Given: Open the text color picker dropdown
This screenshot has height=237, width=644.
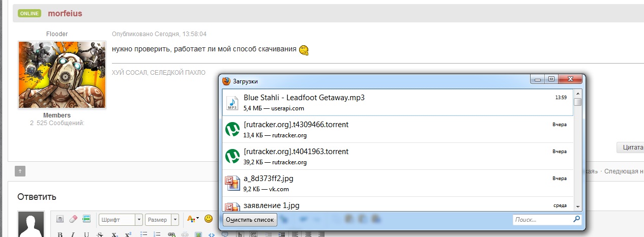Looking at the screenshot, I should [x=193, y=219].
